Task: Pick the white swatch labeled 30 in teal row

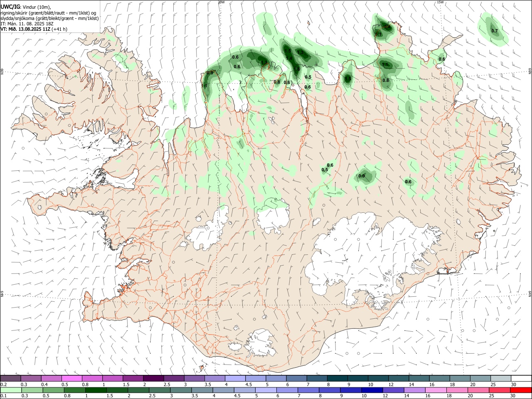Action: [521, 378]
